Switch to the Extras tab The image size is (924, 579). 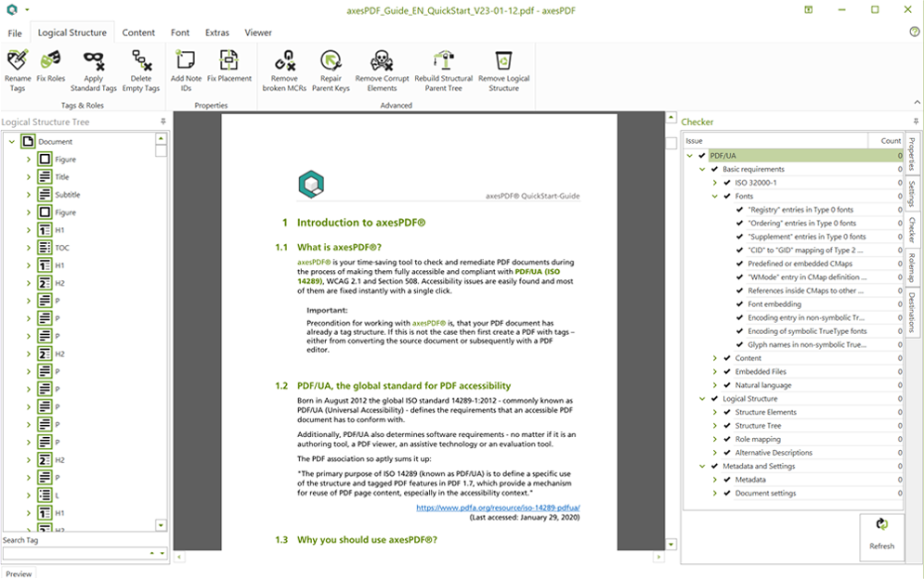tap(216, 32)
